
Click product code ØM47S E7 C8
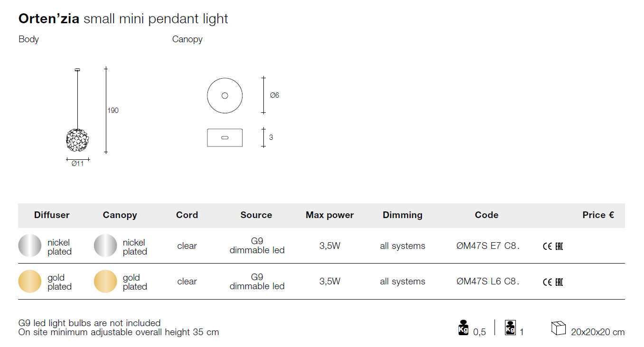click(488, 246)
